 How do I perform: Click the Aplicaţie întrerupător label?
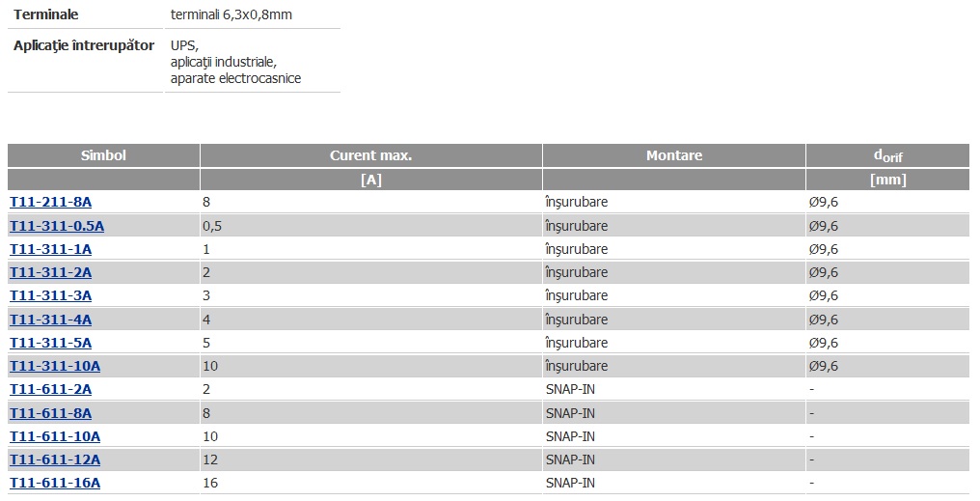(x=84, y=45)
